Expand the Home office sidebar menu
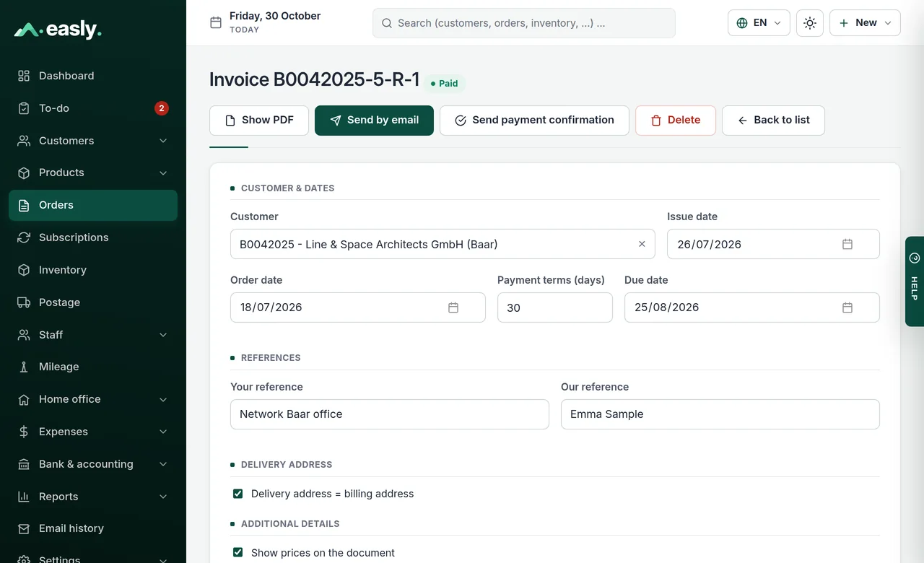924x563 pixels. [x=93, y=399]
